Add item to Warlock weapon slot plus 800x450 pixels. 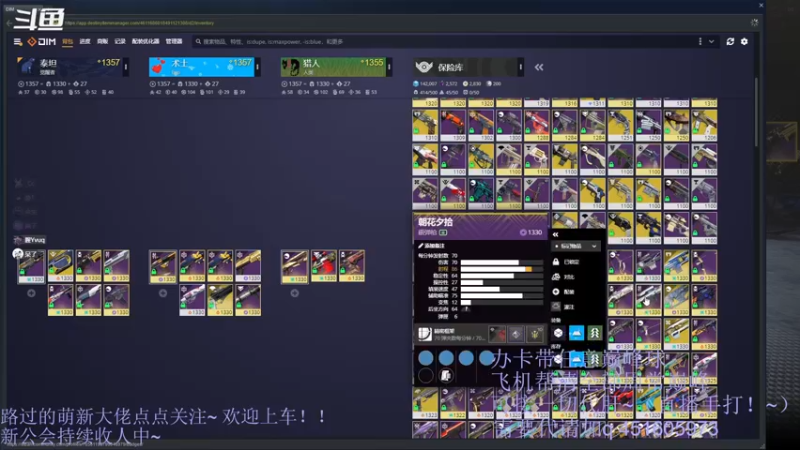pyautogui.click(x=163, y=293)
